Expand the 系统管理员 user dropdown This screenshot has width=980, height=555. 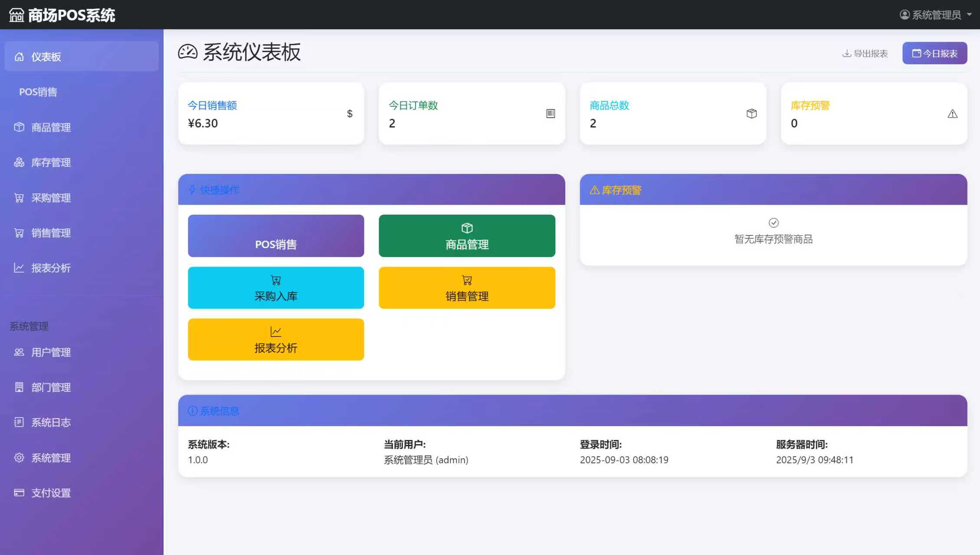pyautogui.click(x=936, y=15)
